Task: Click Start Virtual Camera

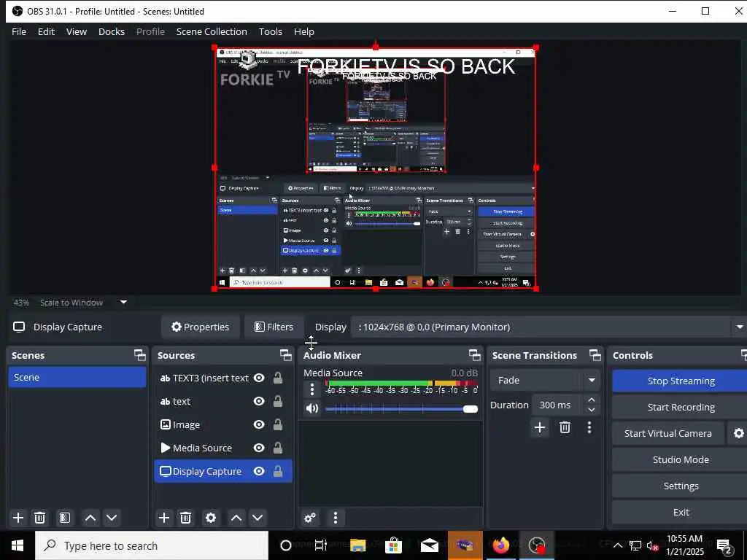Action: pos(668,433)
